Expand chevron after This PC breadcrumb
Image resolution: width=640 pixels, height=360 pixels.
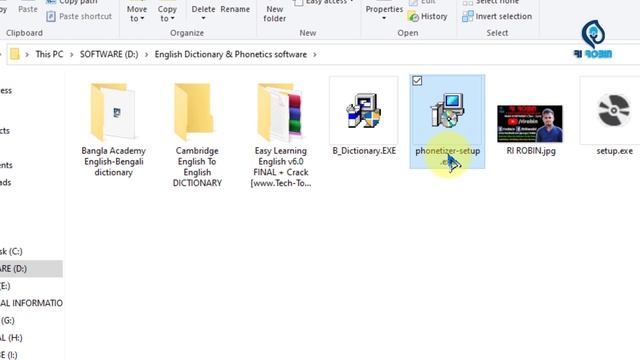71,54
